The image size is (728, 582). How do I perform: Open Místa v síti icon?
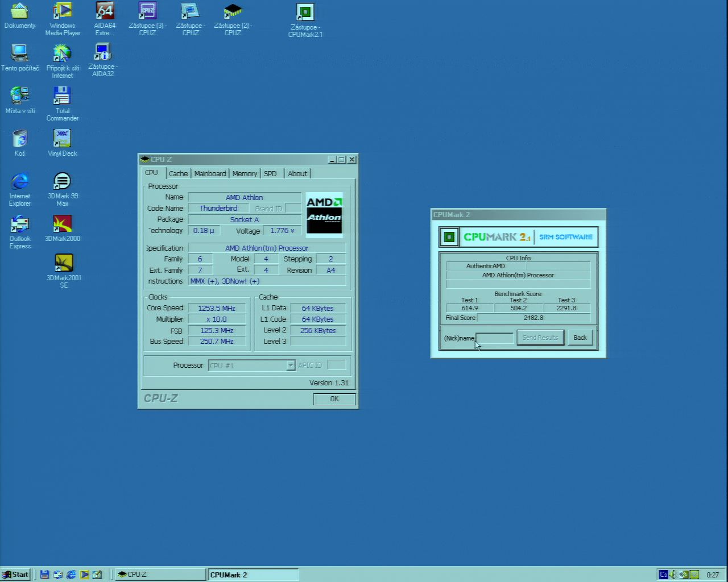click(20, 100)
